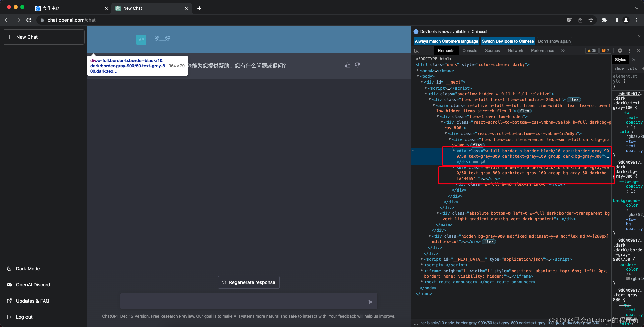The width and height of the screenshot is (644, 327).
Task: Collapse the body element node
Action: click(418, 76)
